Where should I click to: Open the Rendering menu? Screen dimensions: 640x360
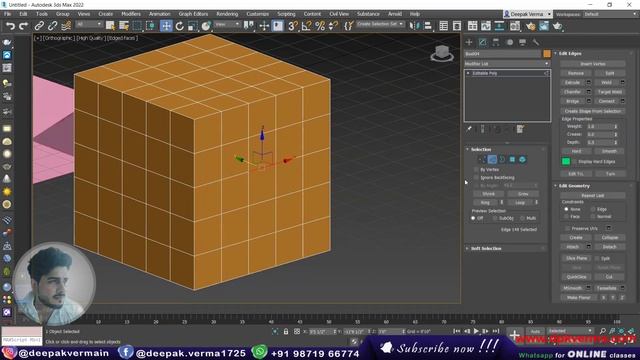click(227, 14)
